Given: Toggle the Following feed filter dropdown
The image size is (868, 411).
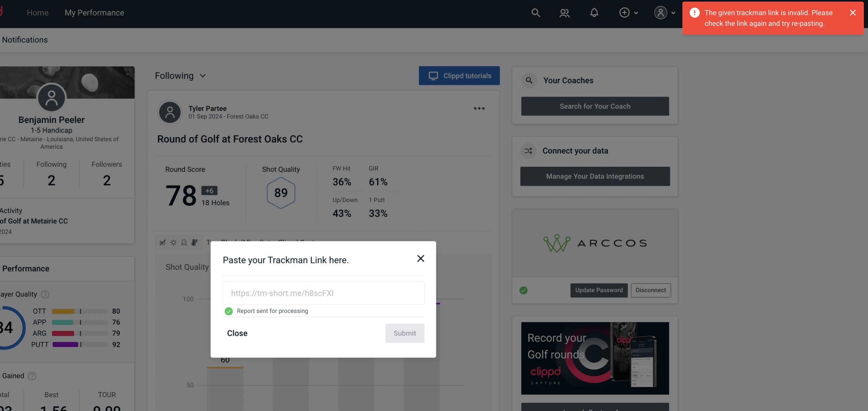Looking at the screenshot, I should point(182,75).
